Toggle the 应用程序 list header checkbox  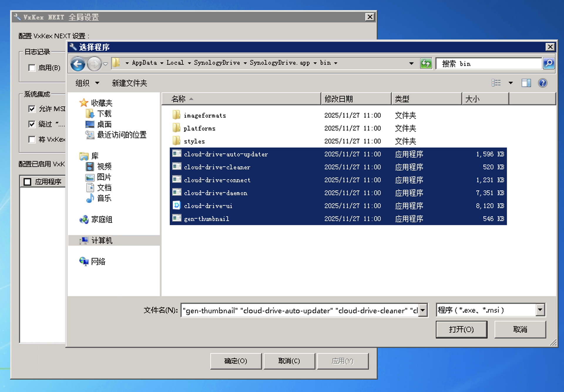pyautogui.click(x=27, y=182)
